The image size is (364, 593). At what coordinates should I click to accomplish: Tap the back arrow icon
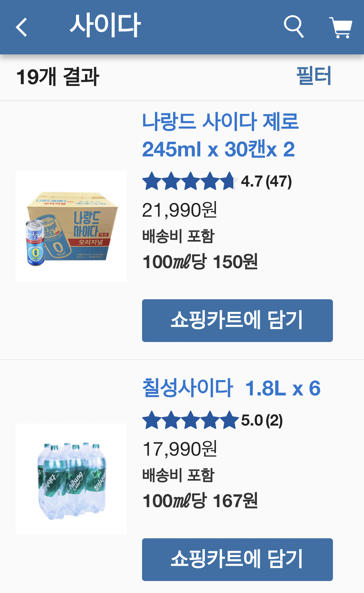point(21,27)
